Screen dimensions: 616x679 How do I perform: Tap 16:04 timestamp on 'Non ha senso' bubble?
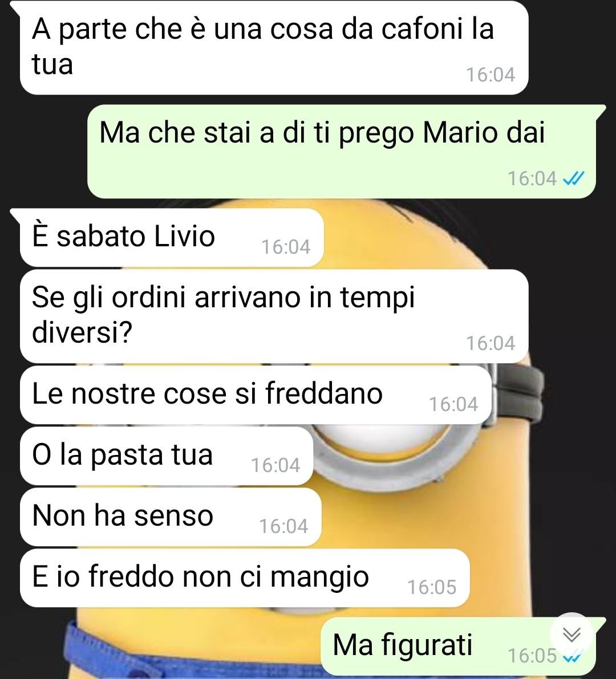click(x=283, y=526)
